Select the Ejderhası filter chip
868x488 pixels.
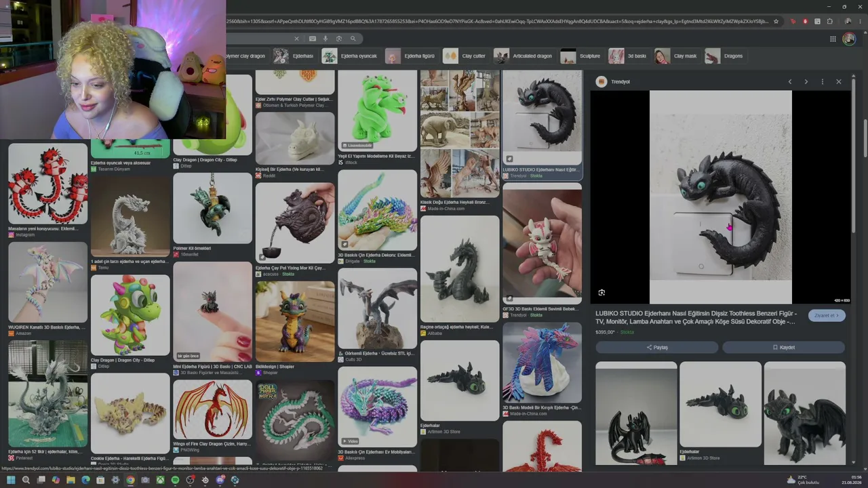coord(294,56)
